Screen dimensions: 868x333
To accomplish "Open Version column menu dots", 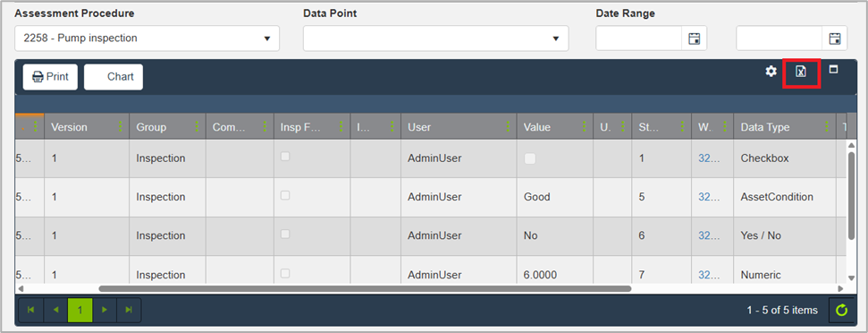I will tap(120, 127).
